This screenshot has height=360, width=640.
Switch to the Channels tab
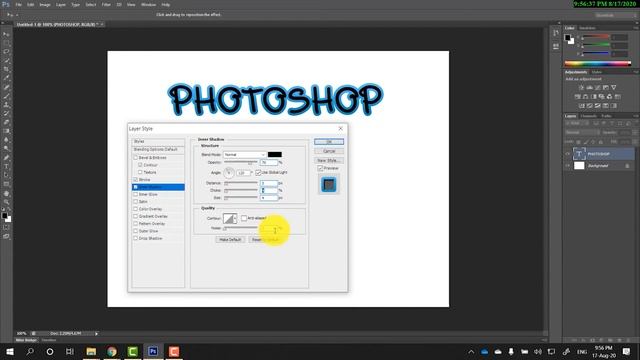[588, 116]
